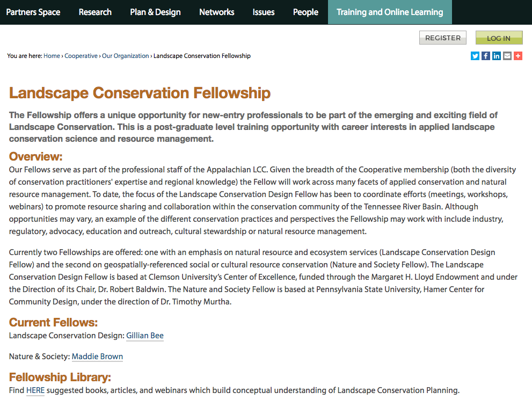This screenshot has height=407, width=532.
Task: Open the Partners Space menu
Action: (x=33, y=12)
